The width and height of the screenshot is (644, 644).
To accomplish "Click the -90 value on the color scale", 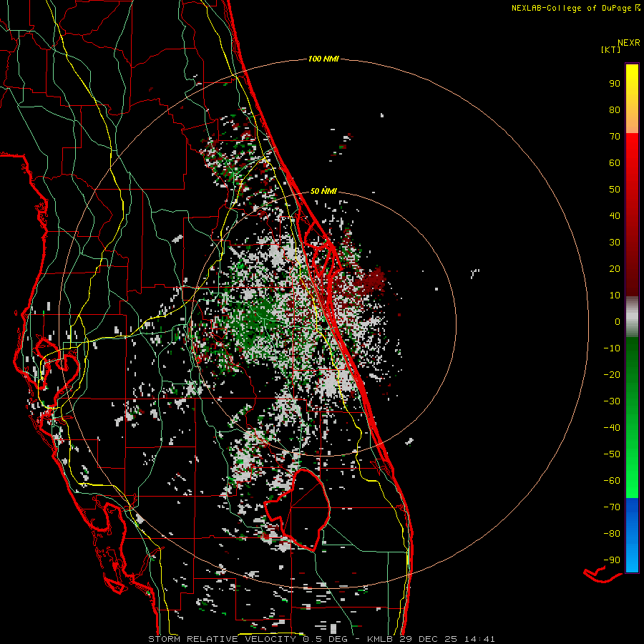I will 612,560.
